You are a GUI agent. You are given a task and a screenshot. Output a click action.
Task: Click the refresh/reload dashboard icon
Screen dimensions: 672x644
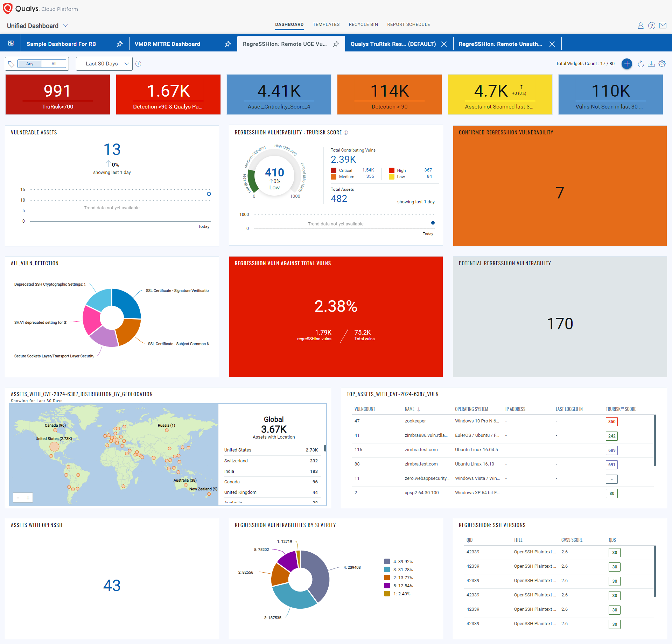640,64
